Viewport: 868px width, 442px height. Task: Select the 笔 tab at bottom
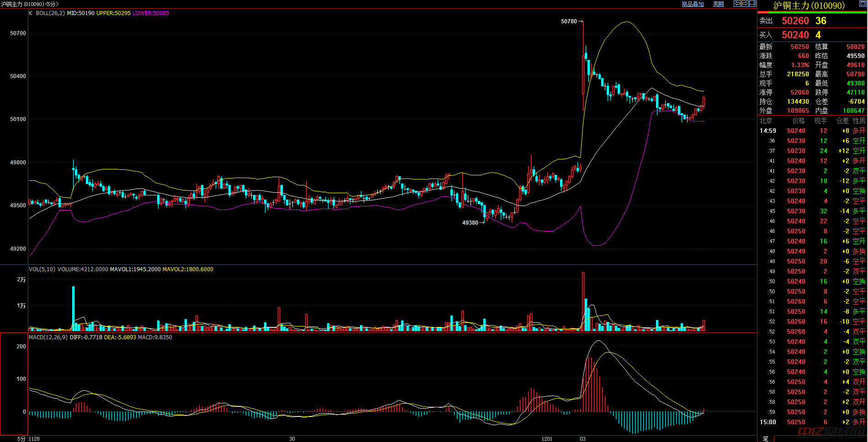coord(765,438)
